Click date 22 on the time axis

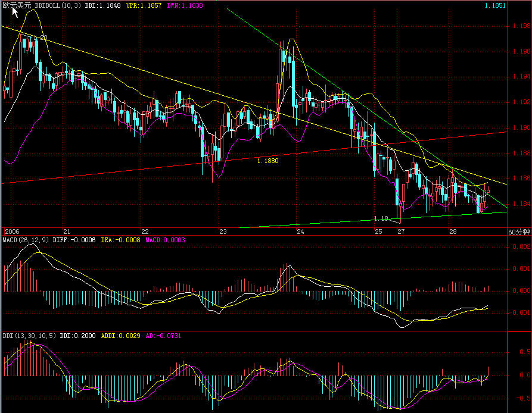pos(145,231)
